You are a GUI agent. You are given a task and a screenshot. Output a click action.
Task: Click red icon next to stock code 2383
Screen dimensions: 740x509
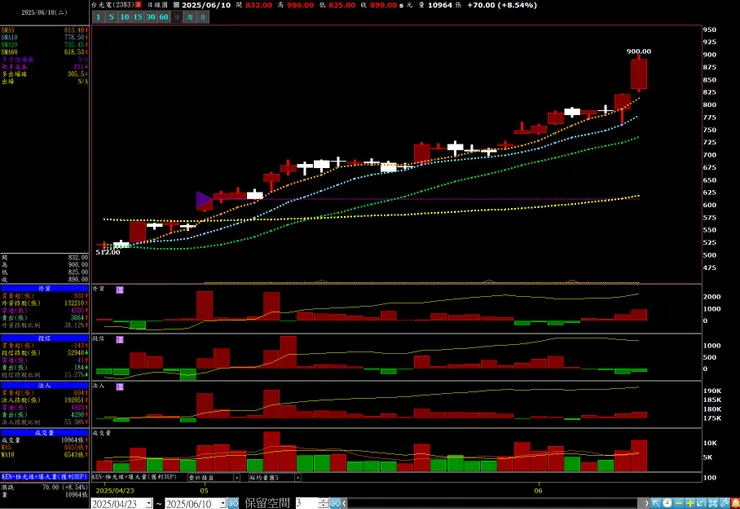138,5
